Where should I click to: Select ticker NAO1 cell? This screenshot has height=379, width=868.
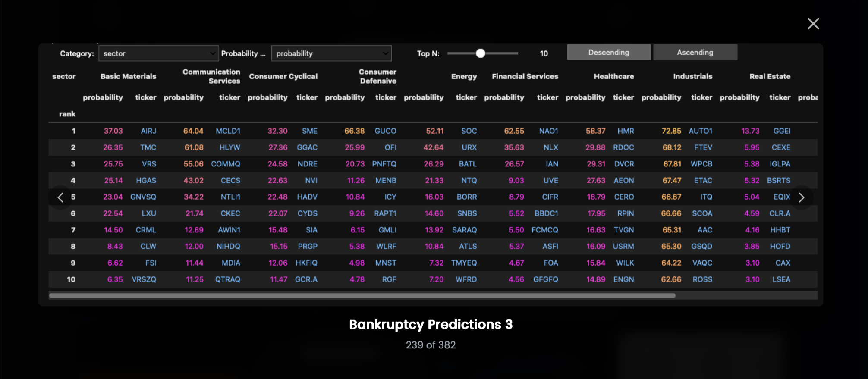(x=548, y=131)
